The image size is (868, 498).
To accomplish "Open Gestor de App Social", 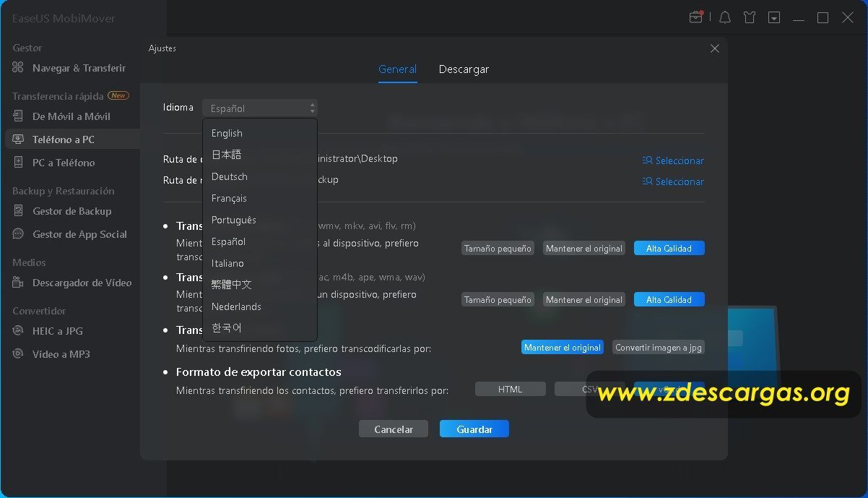I will click(x=70, y=234).
